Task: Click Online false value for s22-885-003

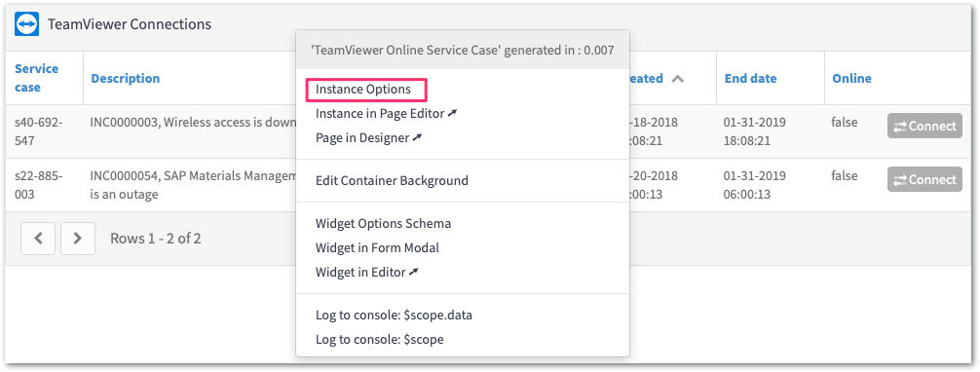Action: pos(845,176)
